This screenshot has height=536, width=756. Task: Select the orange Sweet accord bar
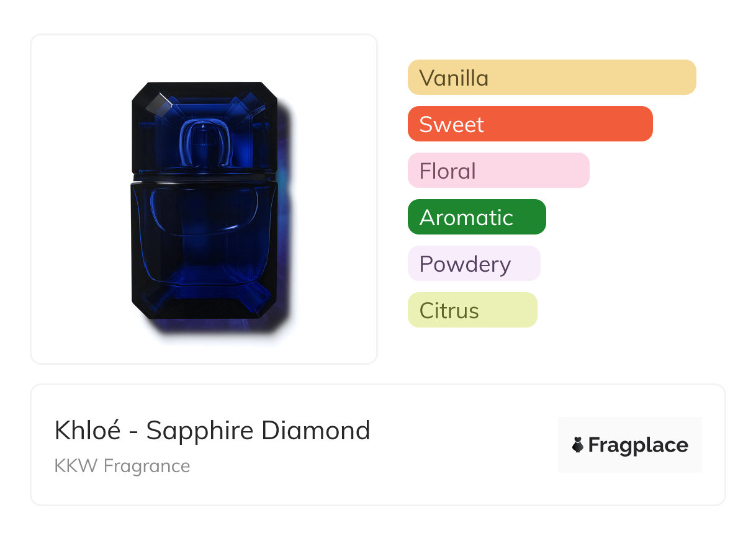coord(529,124)
